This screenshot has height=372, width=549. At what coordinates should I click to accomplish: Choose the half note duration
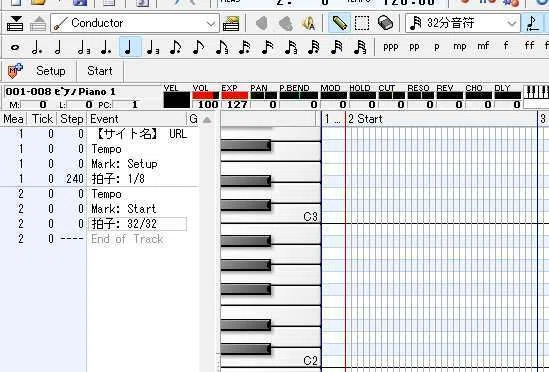tap(58, 47)
